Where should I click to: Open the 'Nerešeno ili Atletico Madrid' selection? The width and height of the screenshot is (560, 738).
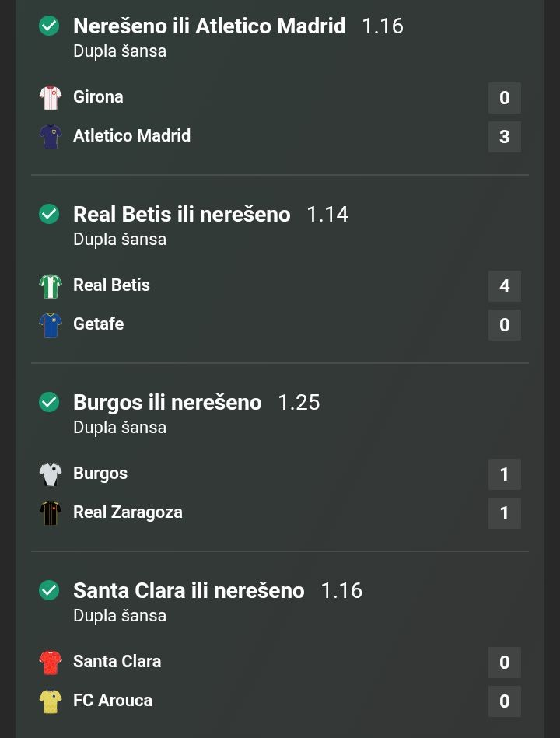[209, 26]
